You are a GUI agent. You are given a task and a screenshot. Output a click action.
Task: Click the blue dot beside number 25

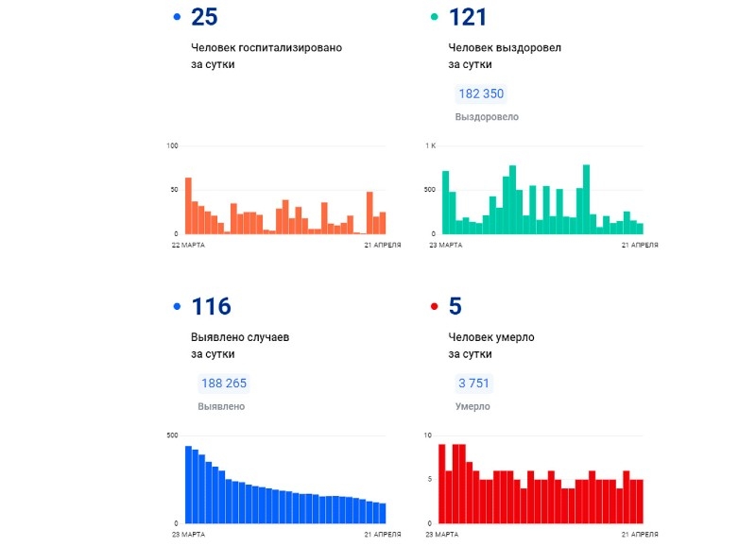coord(177,18)
